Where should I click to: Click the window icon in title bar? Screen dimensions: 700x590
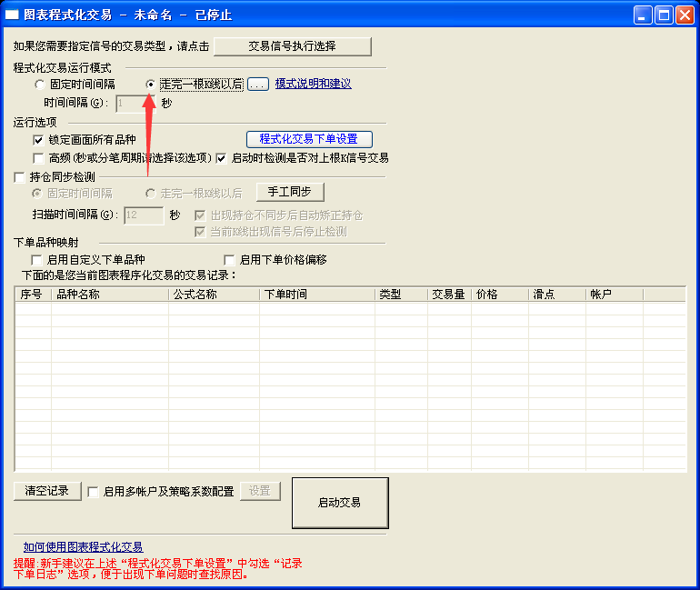(x=12, y=15)
